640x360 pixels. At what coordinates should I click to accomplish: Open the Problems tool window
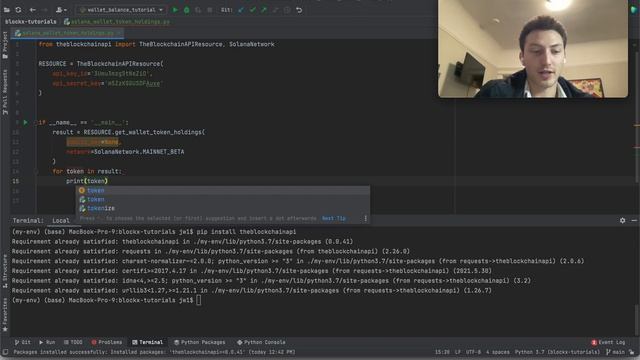107,342
